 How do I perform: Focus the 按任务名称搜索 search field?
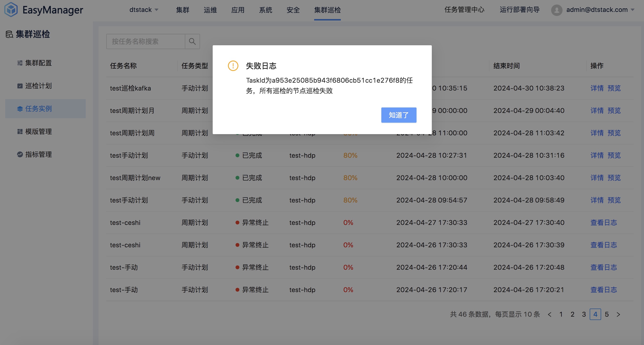pos(146,41)
